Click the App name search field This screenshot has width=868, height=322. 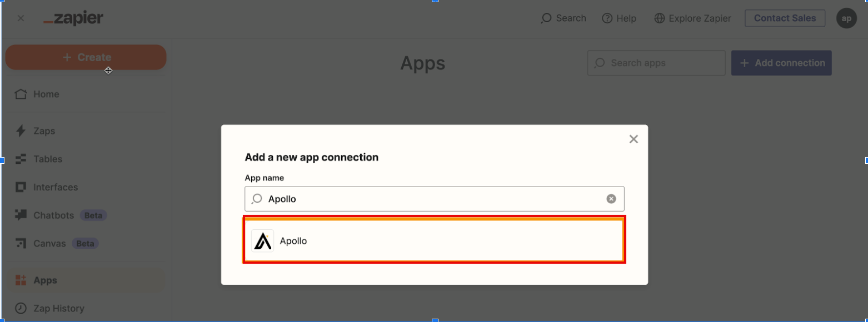coord(435,199)
